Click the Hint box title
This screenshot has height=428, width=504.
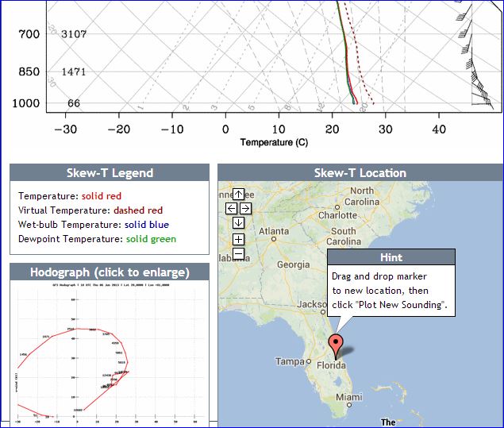[x=391, y=257]
